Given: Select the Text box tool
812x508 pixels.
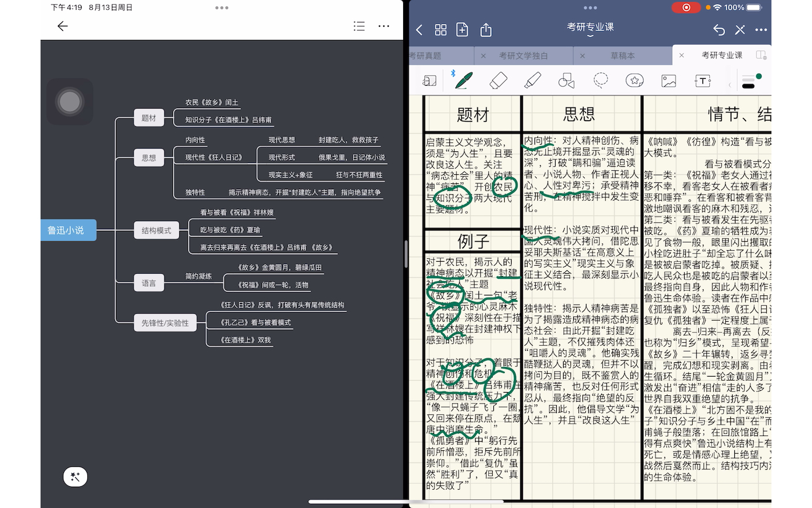Looking at the screenshot, I should pos(703,81).
